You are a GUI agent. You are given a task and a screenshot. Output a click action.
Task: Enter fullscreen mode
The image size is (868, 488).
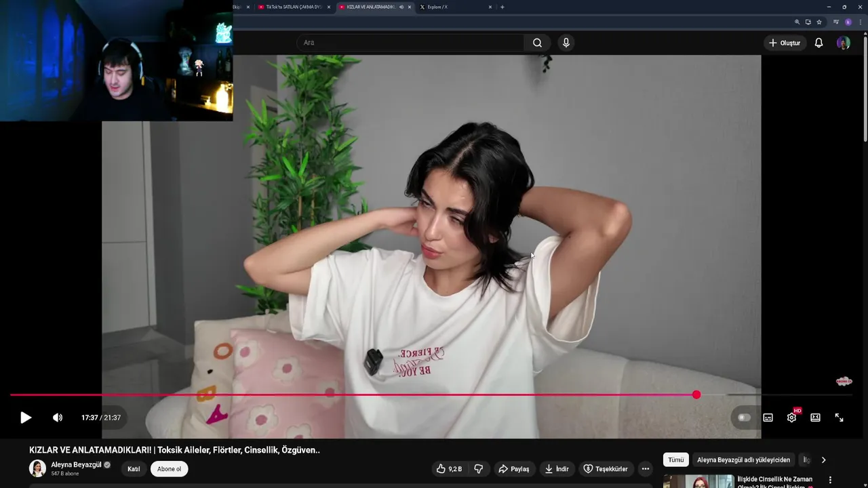[x=839, y=418]
